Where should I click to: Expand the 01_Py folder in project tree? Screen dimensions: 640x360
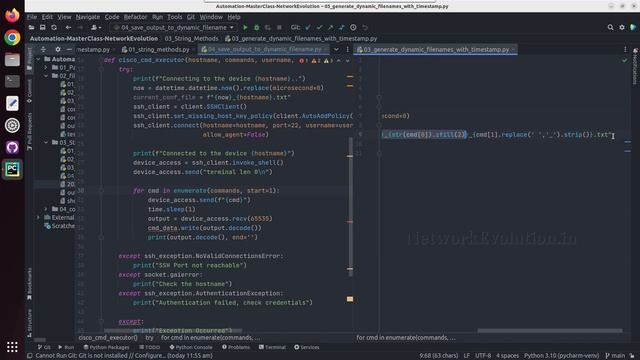(46, 67)
